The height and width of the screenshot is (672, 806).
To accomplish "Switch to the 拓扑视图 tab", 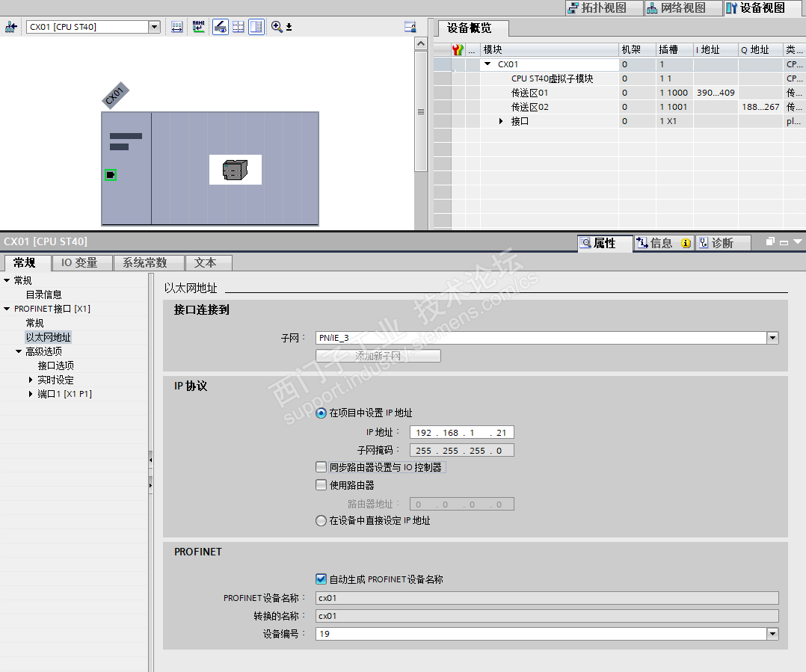I will [x=604, y=7].
